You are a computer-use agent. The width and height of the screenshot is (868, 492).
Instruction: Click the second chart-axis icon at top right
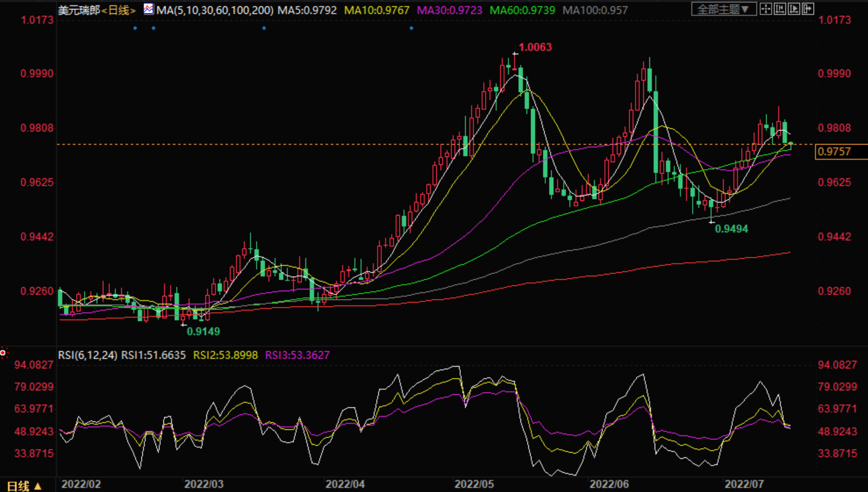pyautogui.click(x=780, y=9)
